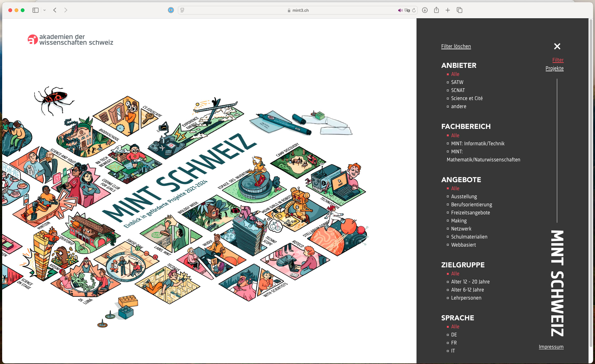Add a new tab with the plus icon
The height and width of the screenshot is (364, 595).
[x=448, y=10]
